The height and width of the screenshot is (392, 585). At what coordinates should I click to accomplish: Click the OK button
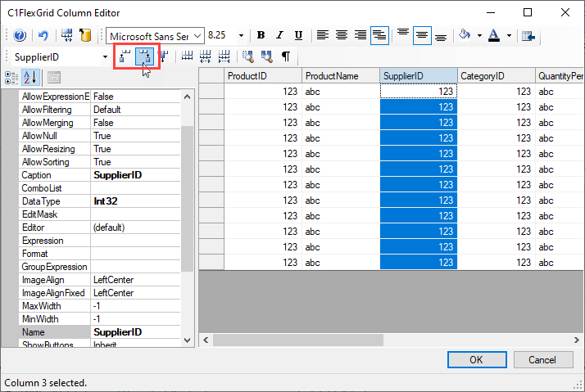(476, 359)
